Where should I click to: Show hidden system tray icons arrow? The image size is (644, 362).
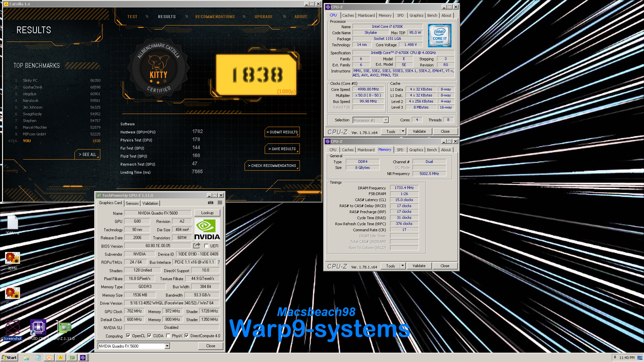click(x=615, y=357)
